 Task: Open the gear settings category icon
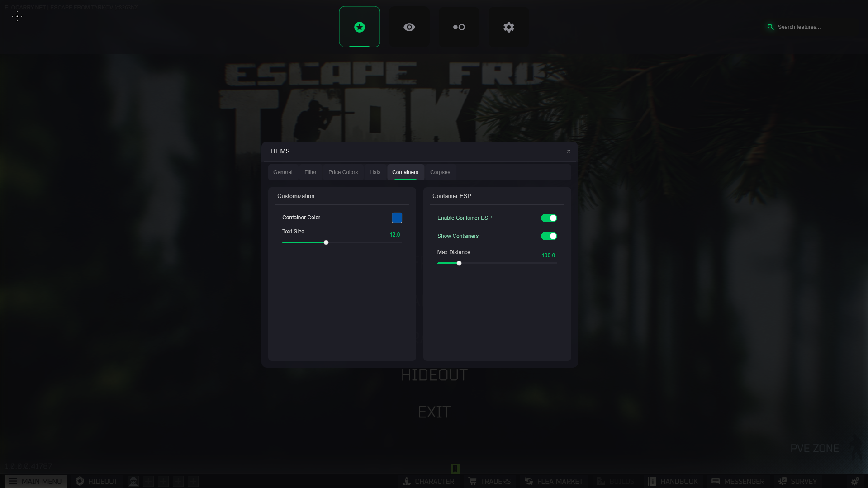point(508,27)
